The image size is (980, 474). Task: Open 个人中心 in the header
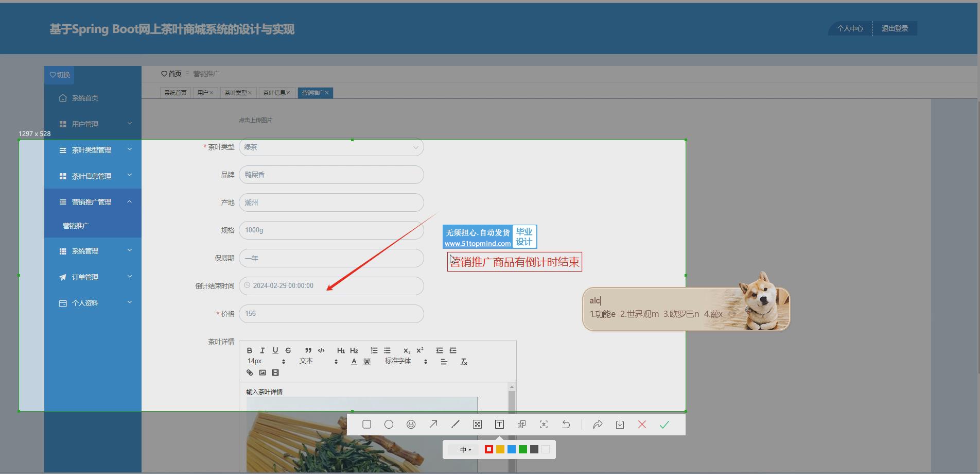pyautogui.click(x=850, y=29)
